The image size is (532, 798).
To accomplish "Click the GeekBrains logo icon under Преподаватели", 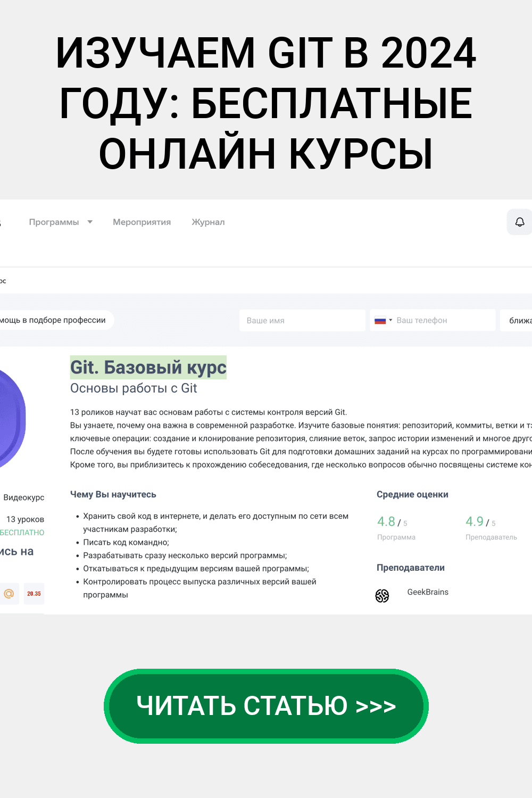I will tap(383, 595).
